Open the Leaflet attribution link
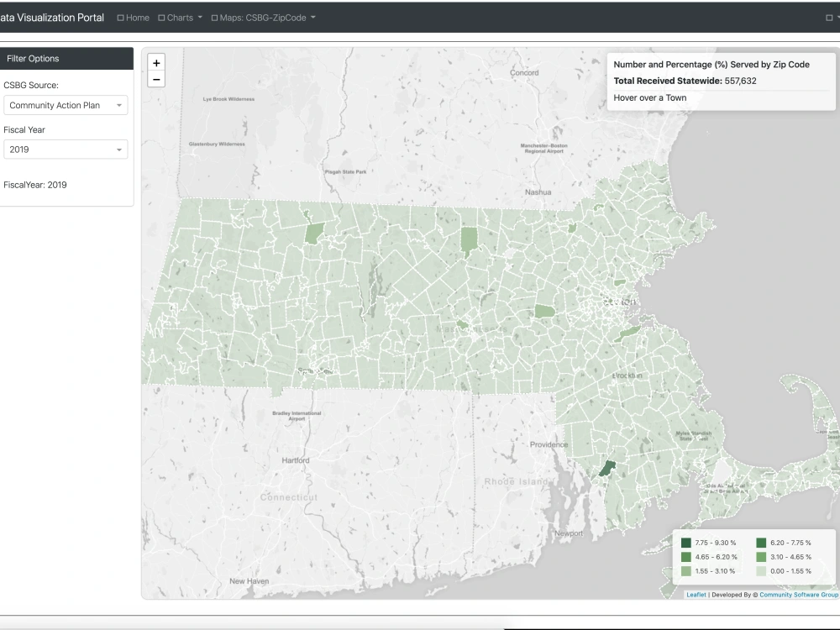The width and height of the screenshot is (840, 630). coord(696,594)
